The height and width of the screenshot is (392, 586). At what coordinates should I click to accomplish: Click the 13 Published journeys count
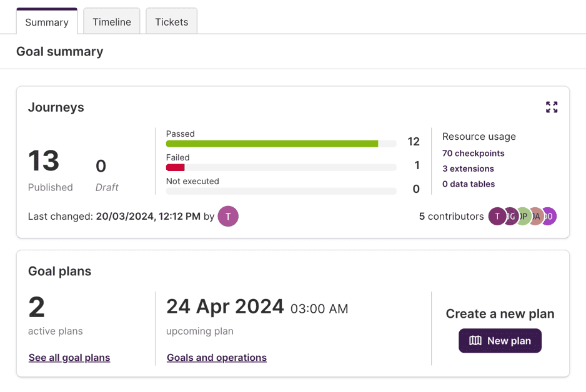pos(44,162)
